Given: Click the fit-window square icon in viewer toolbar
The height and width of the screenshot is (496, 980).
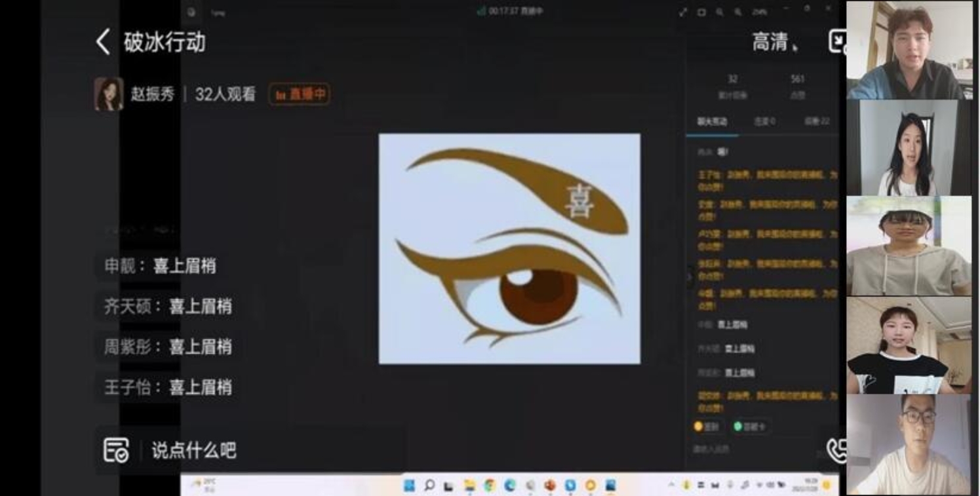Looking at the screenshot, I should tap(701, 12).
